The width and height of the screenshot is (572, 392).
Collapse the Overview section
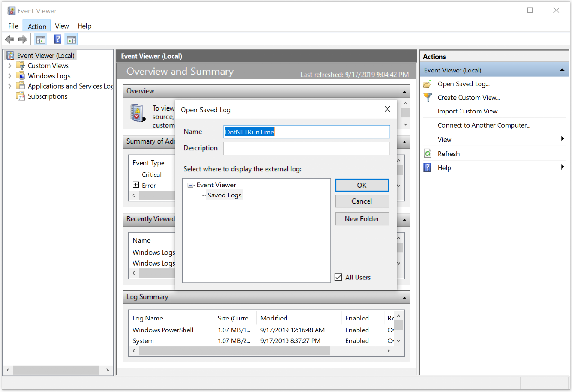[404, 91]
